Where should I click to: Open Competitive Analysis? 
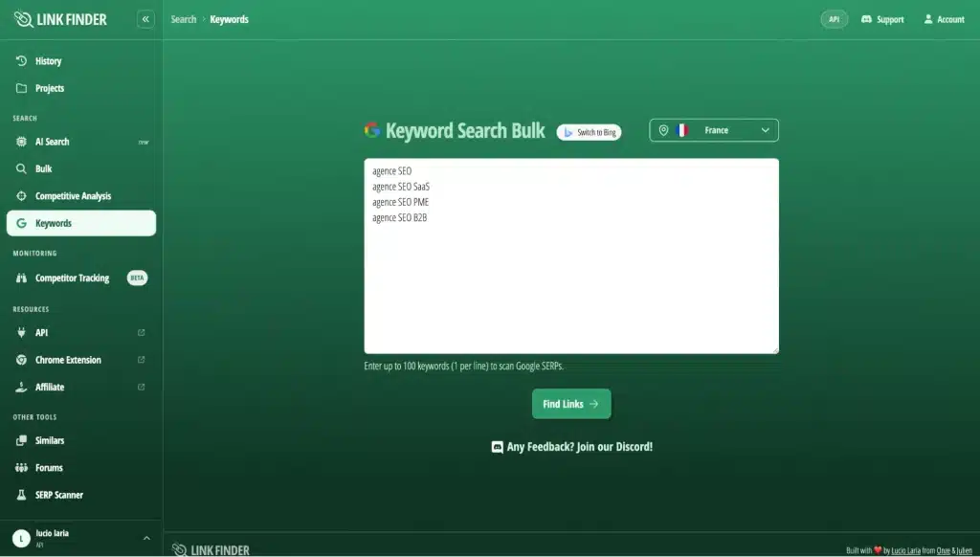pyautogui.click(x=81, y=196)
